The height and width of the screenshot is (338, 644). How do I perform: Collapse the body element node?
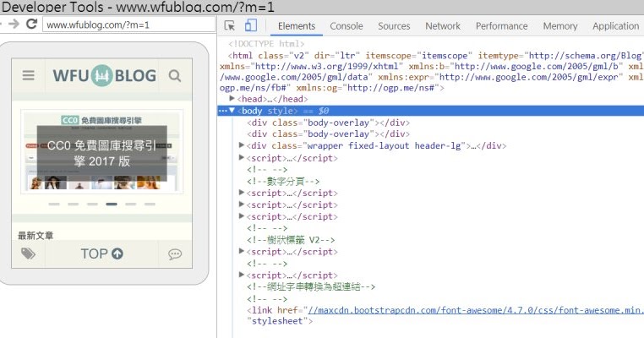[232, 111]
